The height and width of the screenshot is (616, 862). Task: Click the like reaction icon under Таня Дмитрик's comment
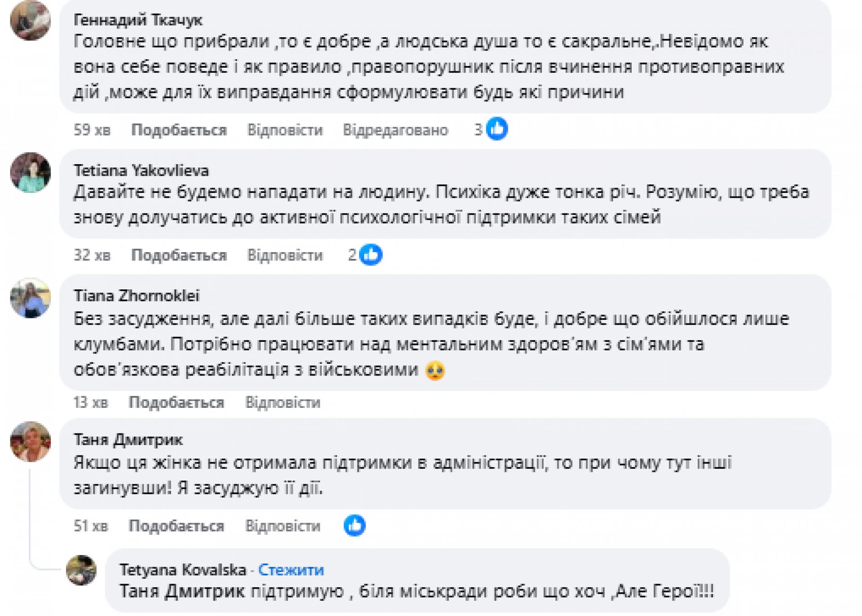(355, 525)
